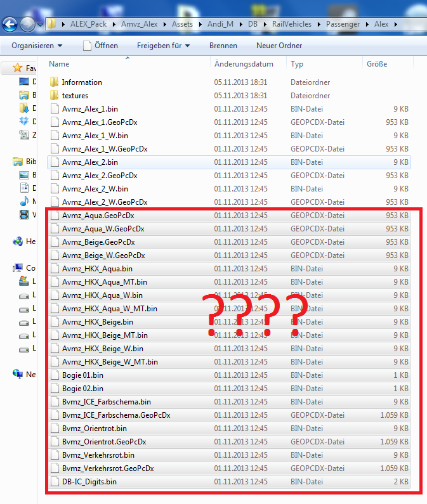Image resolution: width=427 pixels, height=504 pixels.
Task: Click the Videos filmstrip library icon
Action: click(24, 214)
